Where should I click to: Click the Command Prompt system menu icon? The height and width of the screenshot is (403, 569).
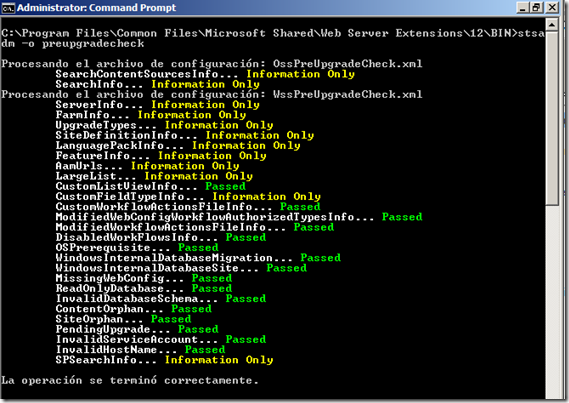pos(8,8)
